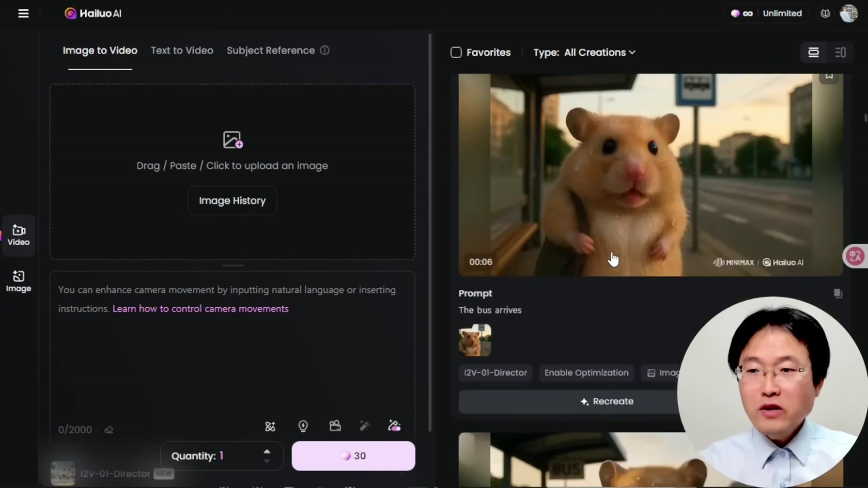868x488 pixels.
Task: Switch to list layout view icon
Action: pos(814,52)
